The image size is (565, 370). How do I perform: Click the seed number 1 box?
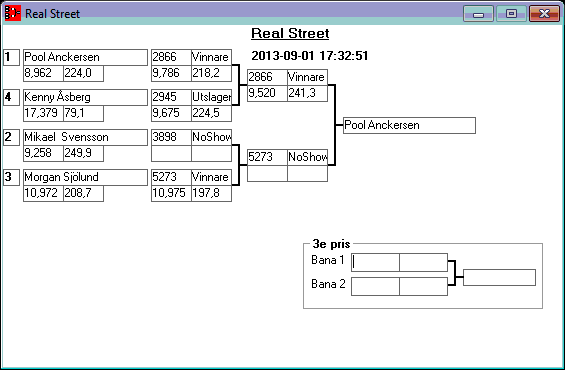(12, 57)
